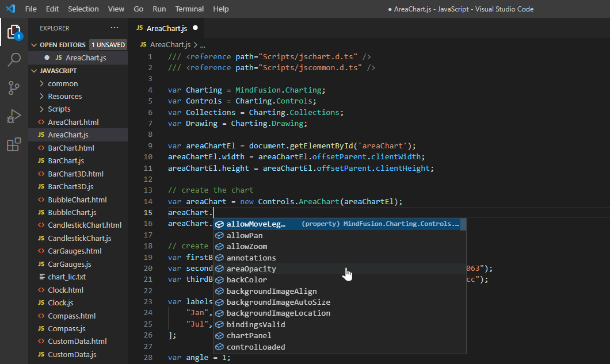Click the allowZoom suggestion icon
Image resolution: width=610 pixels, height=364 pixels.
point(219,247)
